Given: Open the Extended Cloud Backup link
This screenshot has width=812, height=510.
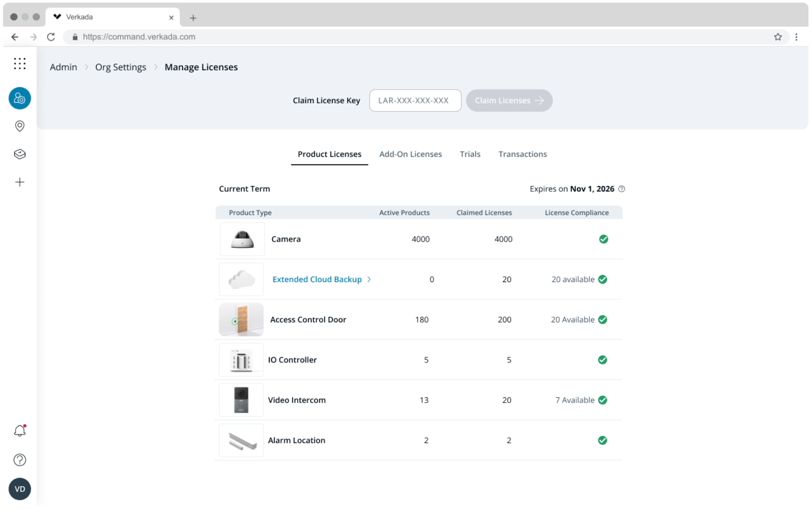Looking at the screenshot, I should [317, 280].
